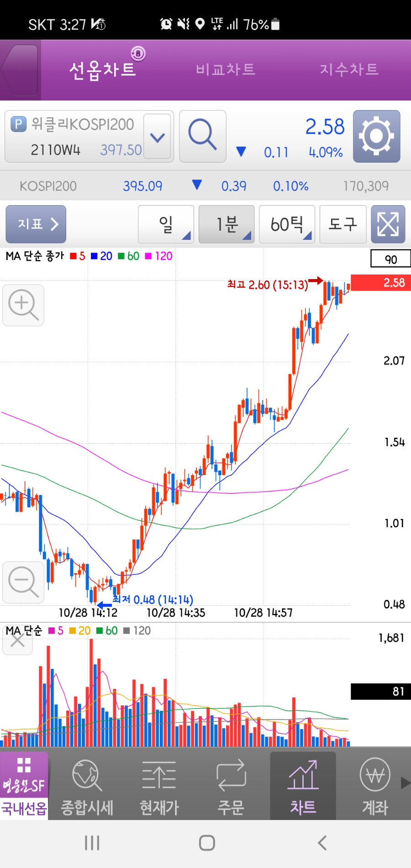Open 일 period dropdown
Image resolution: width=411 pixels, height=868 pixels.
coord(166,224)
